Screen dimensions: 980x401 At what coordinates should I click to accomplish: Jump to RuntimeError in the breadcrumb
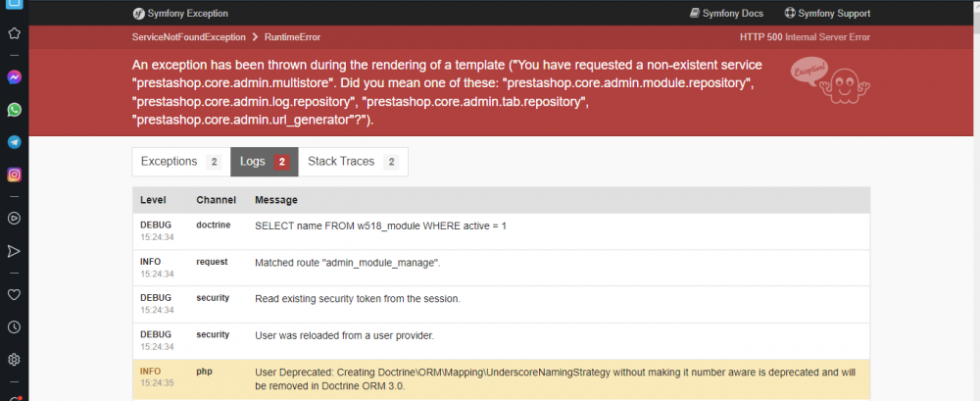coord(292,37)
